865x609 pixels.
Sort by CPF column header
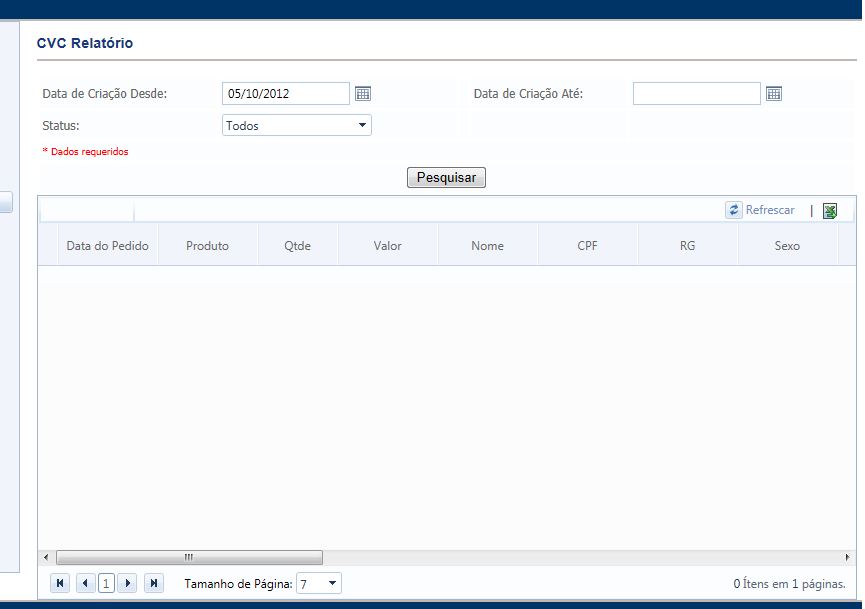click(588, 246)
